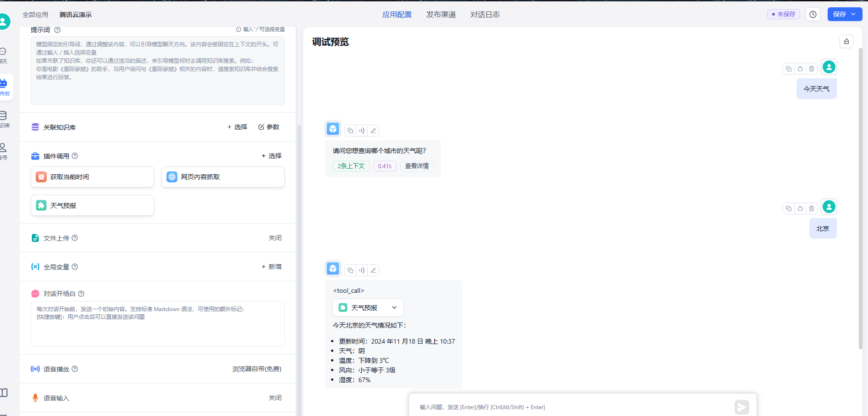Open the 获取当前时间 plugin card
The height and width of the screenshot is (416, 868).
click(x=92, y=177)
